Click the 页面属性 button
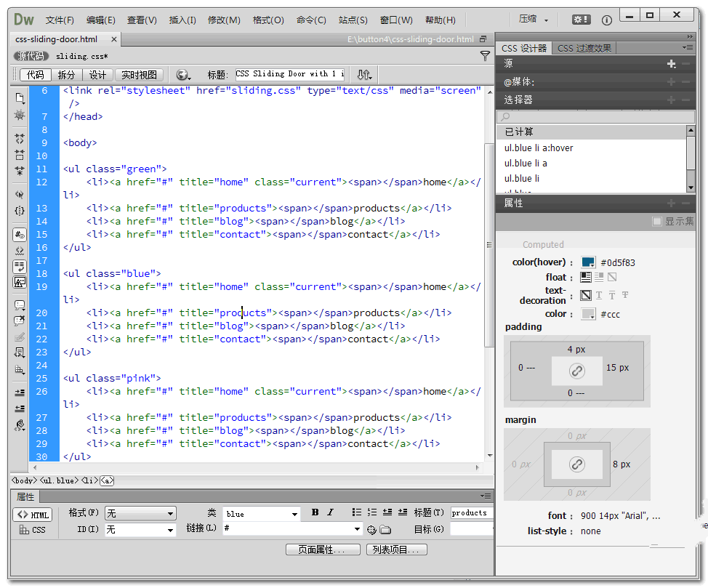Screen dimensions: 708x588 click(323, 549)
